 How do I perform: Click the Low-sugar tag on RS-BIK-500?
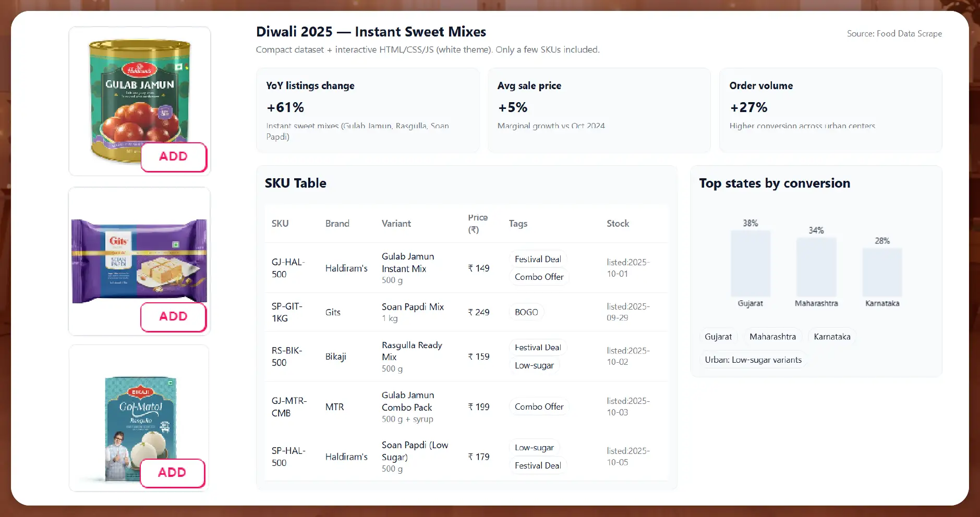(534, 365)
